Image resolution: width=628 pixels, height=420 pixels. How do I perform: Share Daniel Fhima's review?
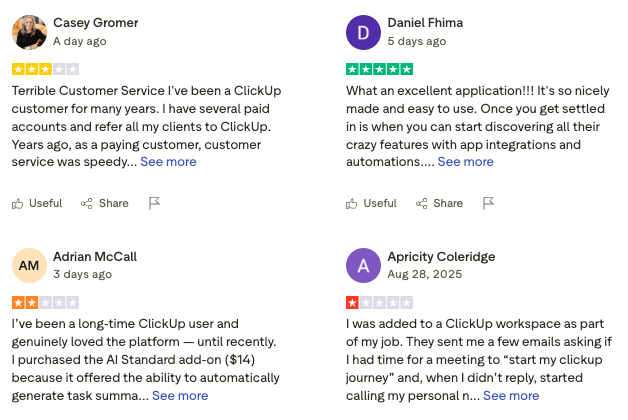(x=438, y=203)
